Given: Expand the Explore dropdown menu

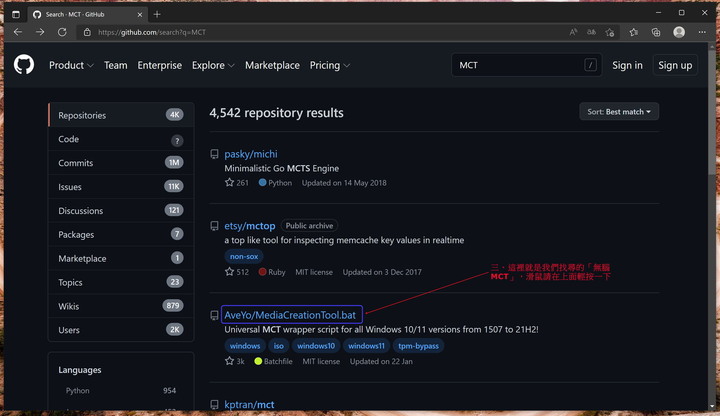Looking at the screenshot, I should click(213, 65).
